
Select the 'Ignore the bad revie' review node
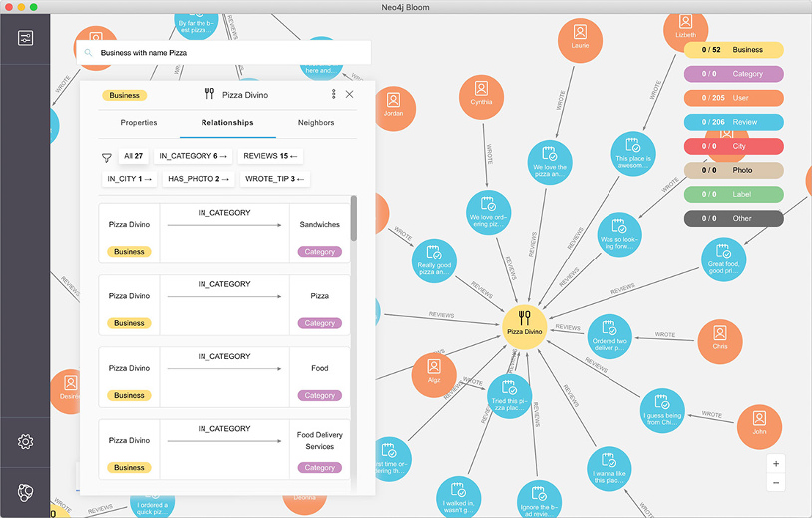tap(539, 499)
